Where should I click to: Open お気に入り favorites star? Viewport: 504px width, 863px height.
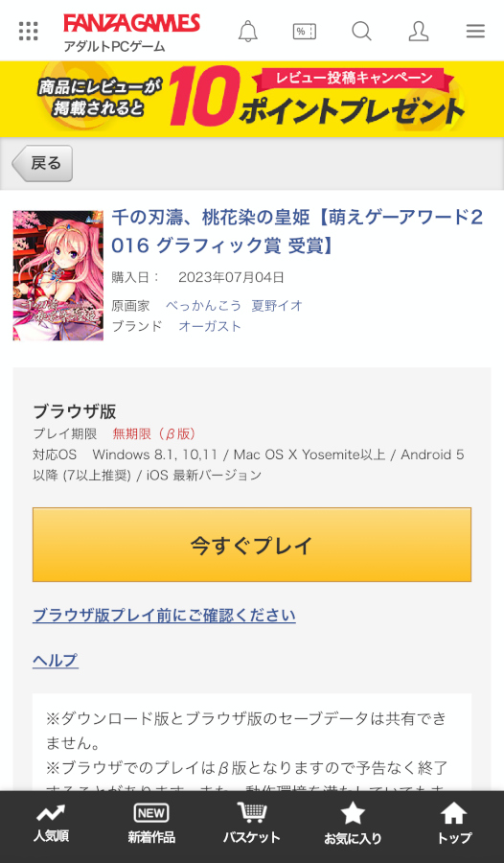click(x=353, y=824)
